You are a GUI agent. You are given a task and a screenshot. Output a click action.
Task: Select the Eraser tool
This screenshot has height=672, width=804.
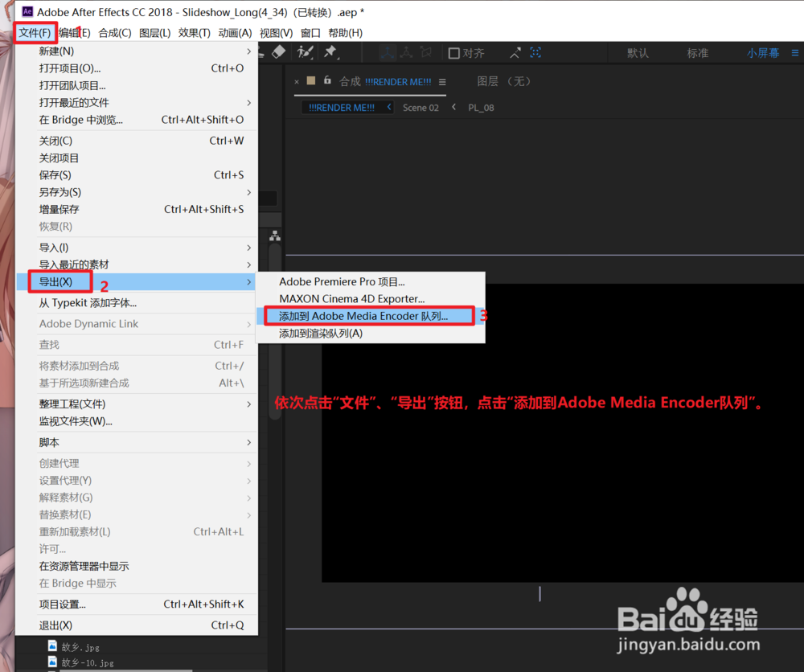[278, 52]
